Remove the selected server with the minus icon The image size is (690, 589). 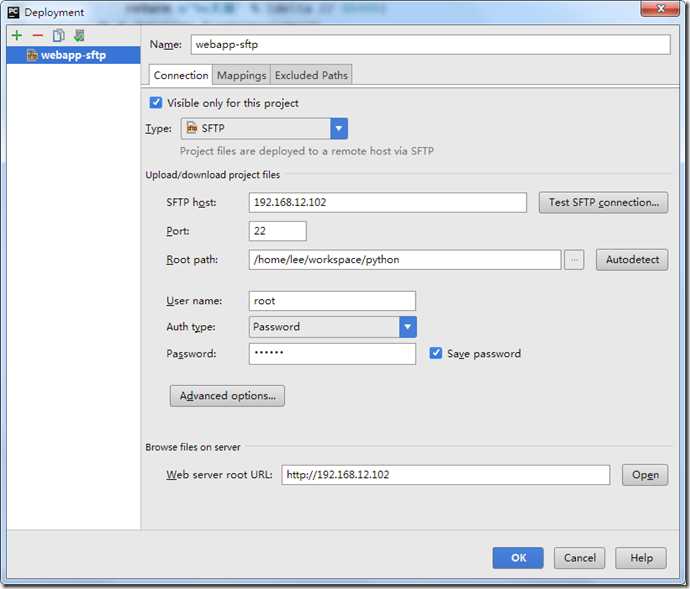[x=38, y=36]
